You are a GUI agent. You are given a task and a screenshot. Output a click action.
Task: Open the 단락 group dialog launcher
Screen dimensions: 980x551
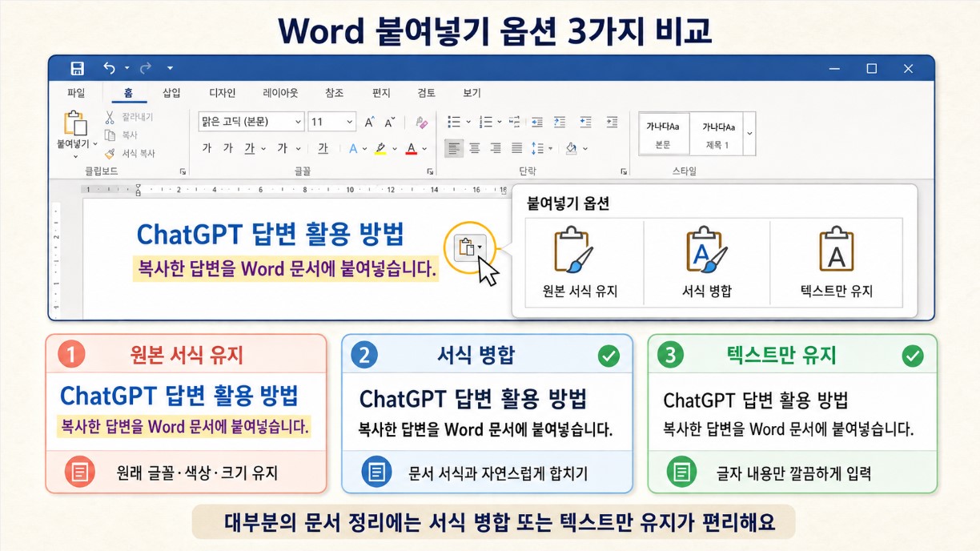click(x=624, y=171)
